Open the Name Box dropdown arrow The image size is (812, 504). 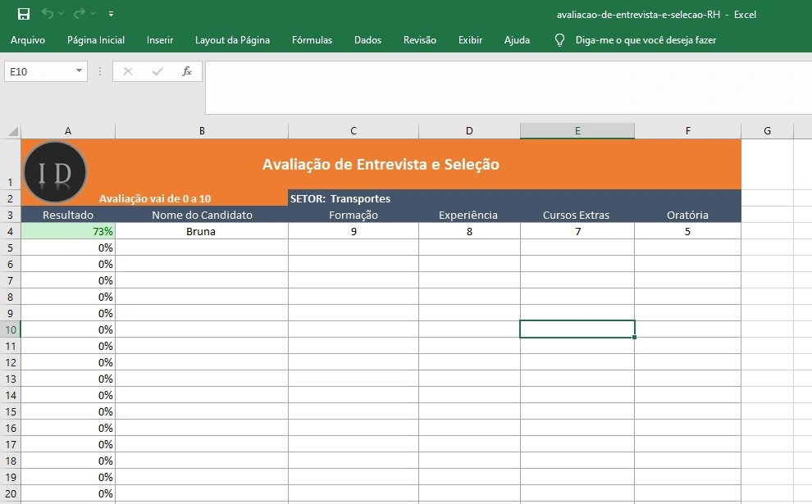click(79, 71)
